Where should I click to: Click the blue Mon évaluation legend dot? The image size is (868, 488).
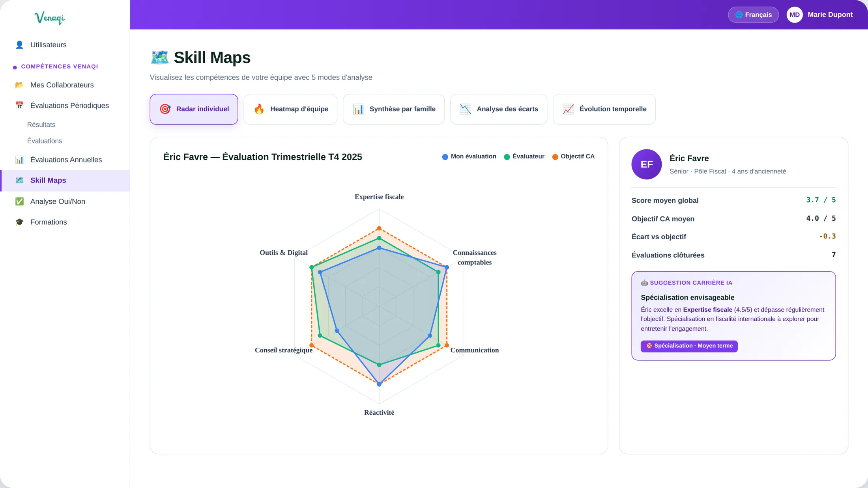tap(445, 157)
